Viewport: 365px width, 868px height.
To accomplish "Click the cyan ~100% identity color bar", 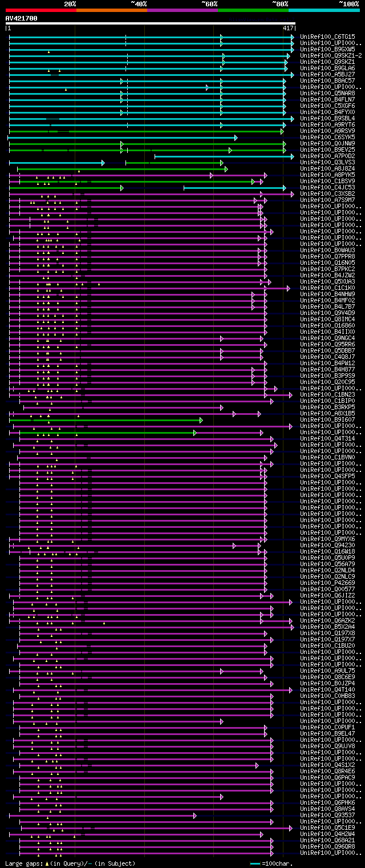I will click(x=324, y=10).
